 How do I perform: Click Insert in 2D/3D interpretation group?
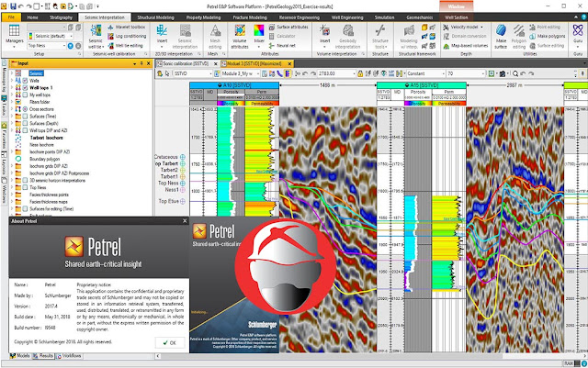click(162, 36)
